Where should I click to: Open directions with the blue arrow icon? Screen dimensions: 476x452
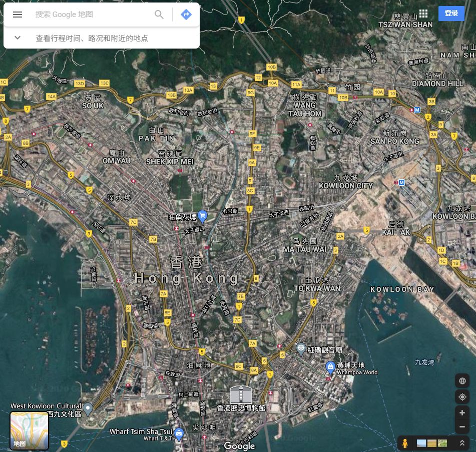click(x=186, y=15)
